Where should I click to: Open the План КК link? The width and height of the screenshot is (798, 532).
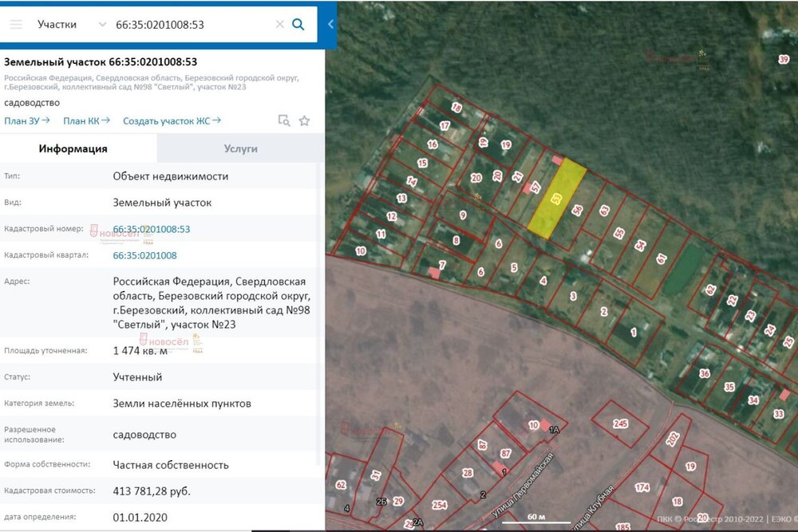(86, 121)
